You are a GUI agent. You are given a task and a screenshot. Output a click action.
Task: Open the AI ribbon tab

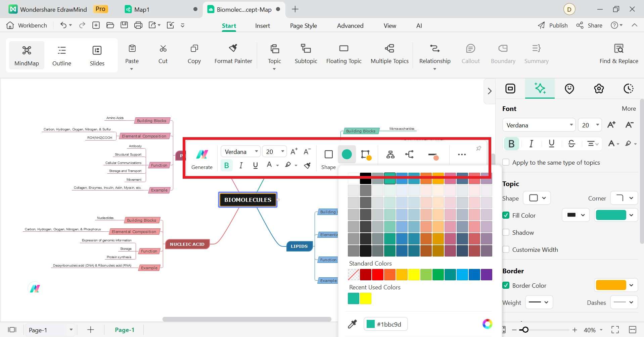(419, 25)
